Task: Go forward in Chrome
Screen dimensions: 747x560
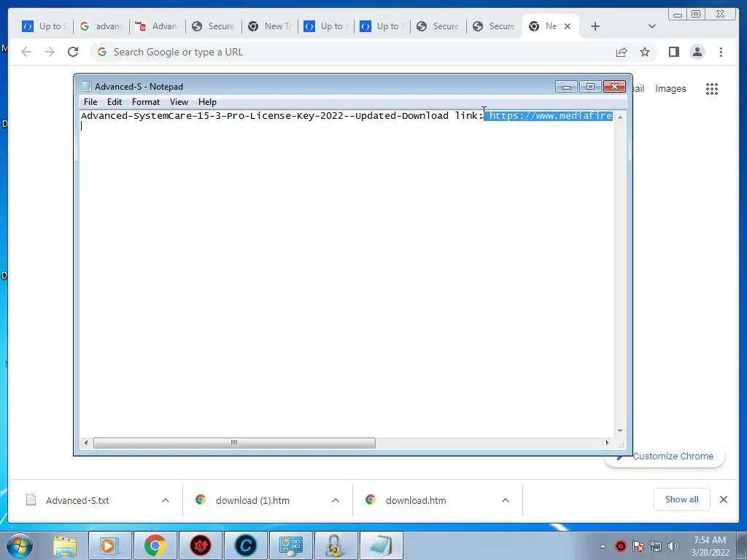Action: point(50,52)
